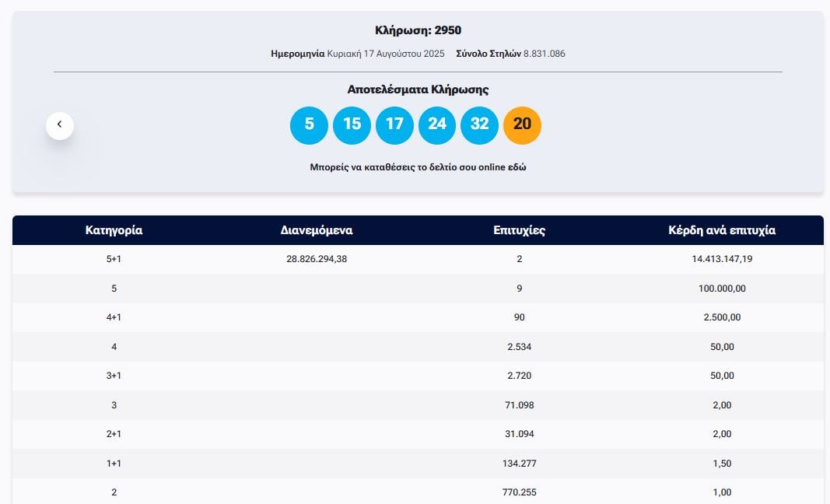Select the 3+1 category cell

tap(114, 376)
